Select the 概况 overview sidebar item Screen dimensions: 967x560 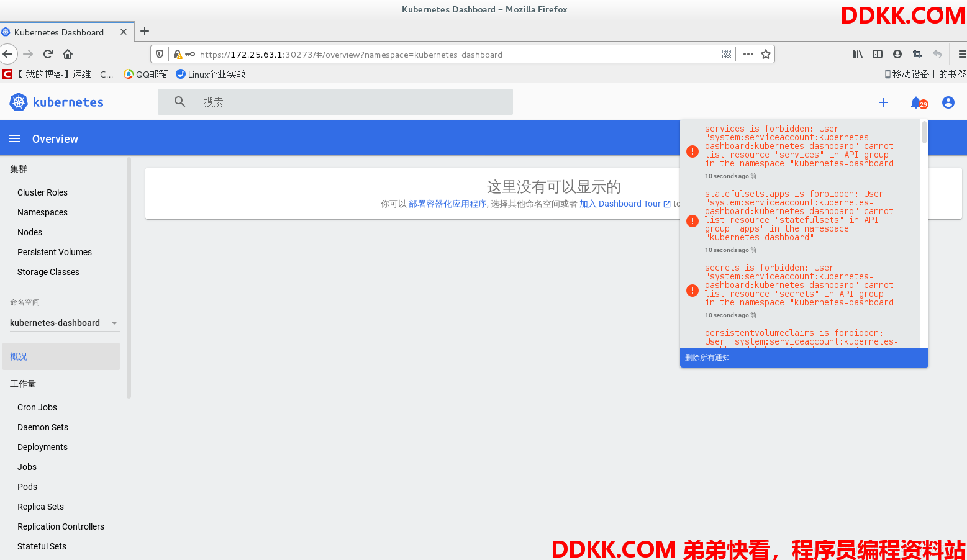tap(61, 356)
